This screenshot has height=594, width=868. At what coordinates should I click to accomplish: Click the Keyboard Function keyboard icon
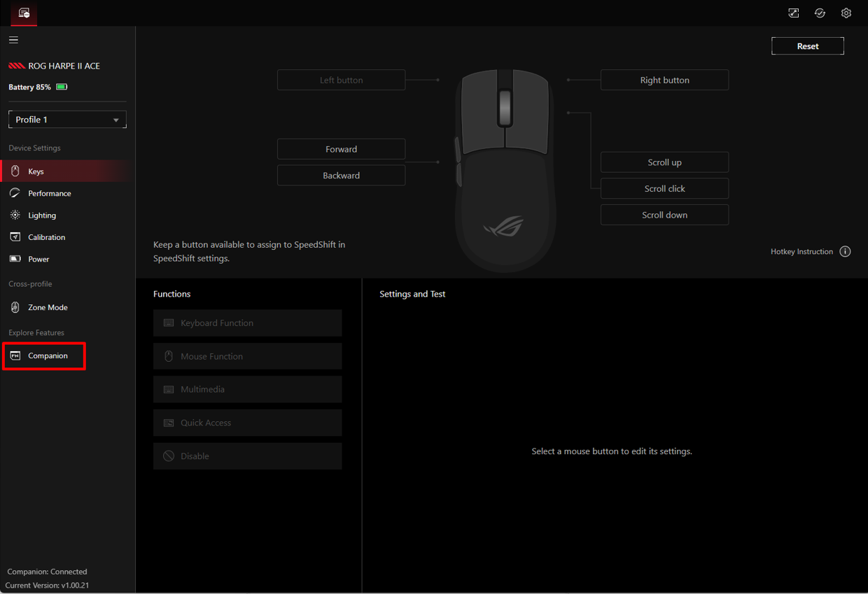[169, 323]
